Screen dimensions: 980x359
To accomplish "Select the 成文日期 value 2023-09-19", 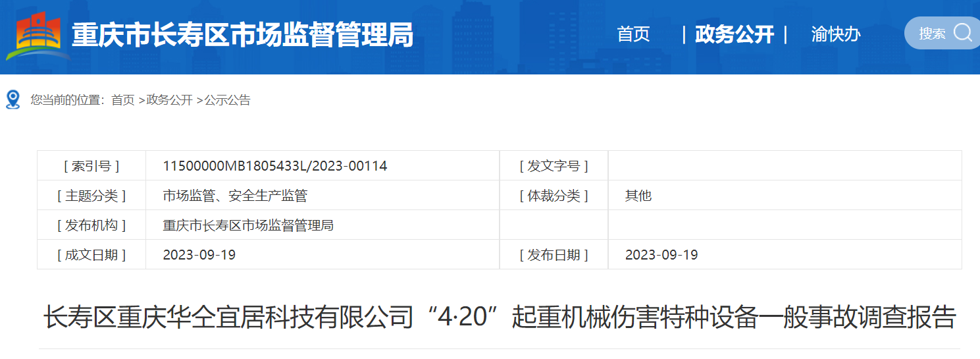I will (199, 255).
